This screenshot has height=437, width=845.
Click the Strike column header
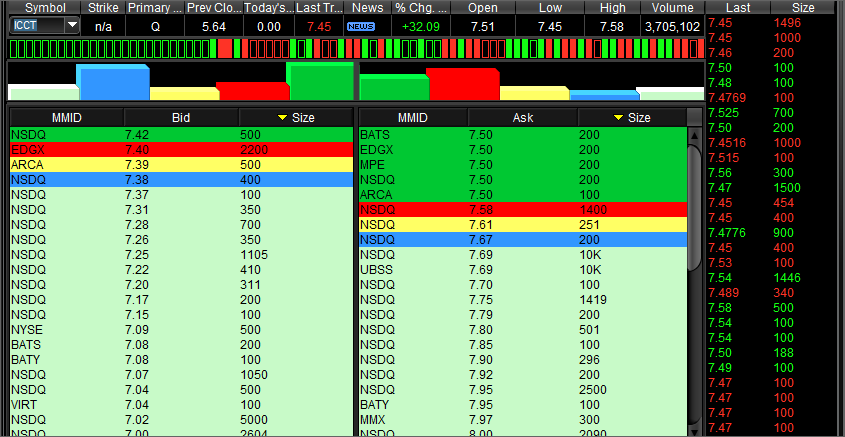tap(103, 8)
